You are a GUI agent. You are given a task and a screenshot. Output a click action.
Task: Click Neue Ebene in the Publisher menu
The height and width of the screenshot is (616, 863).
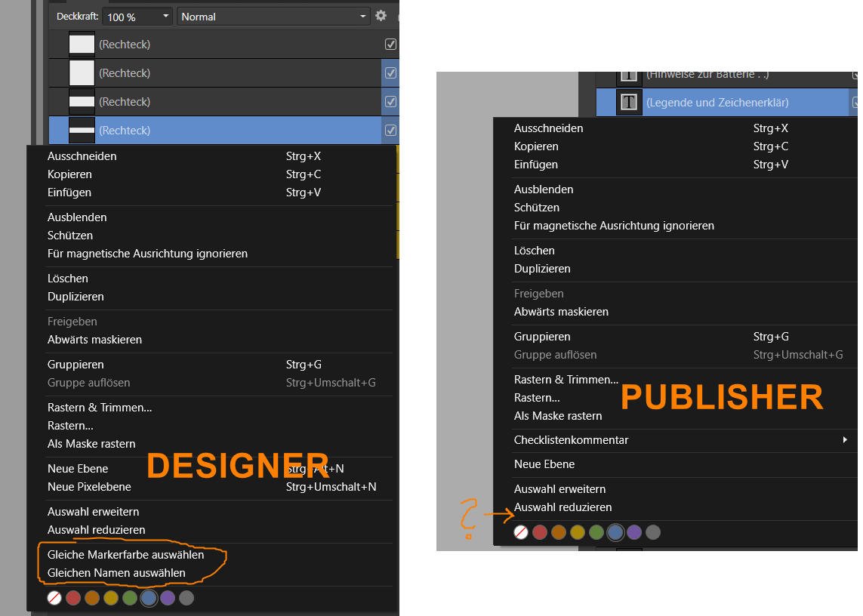[x=544, y=464]
